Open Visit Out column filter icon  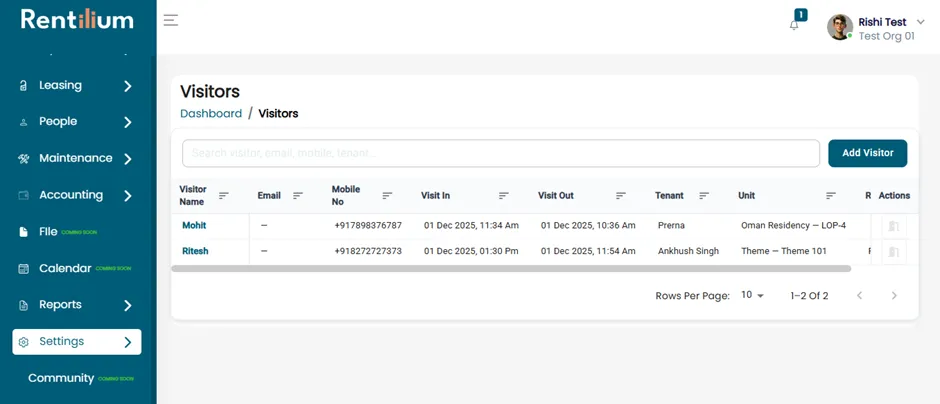(x=621, y=195)
